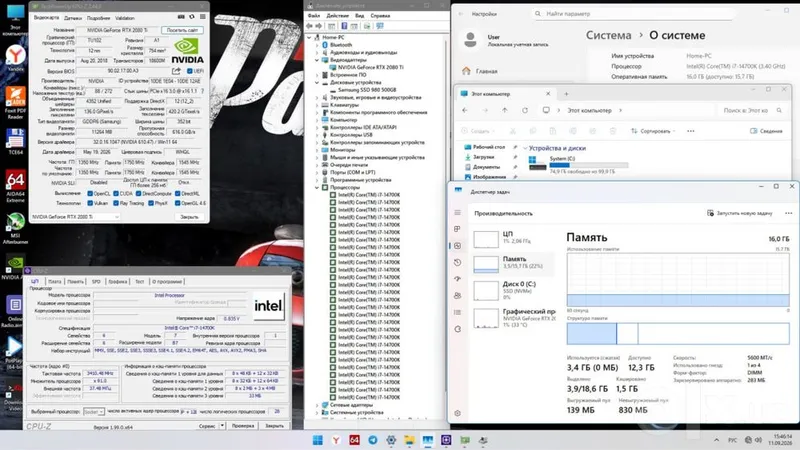This screenshot has width=800, height=450.
Task: Click the Explorer refresh icon
Action: pyautogui.click(x=525, y=110)
